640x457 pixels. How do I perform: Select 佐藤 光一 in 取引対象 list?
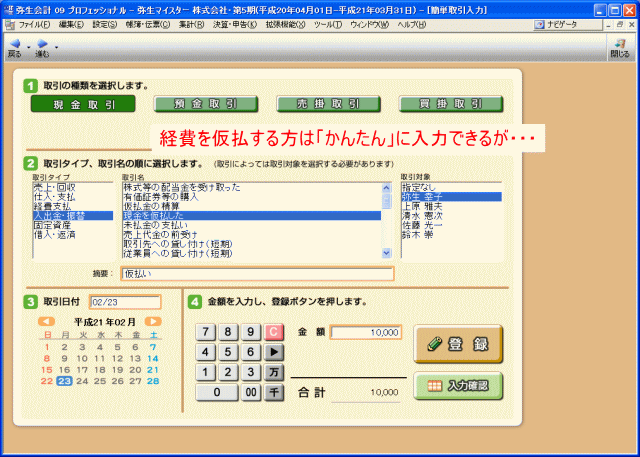[x=451, y=225]
